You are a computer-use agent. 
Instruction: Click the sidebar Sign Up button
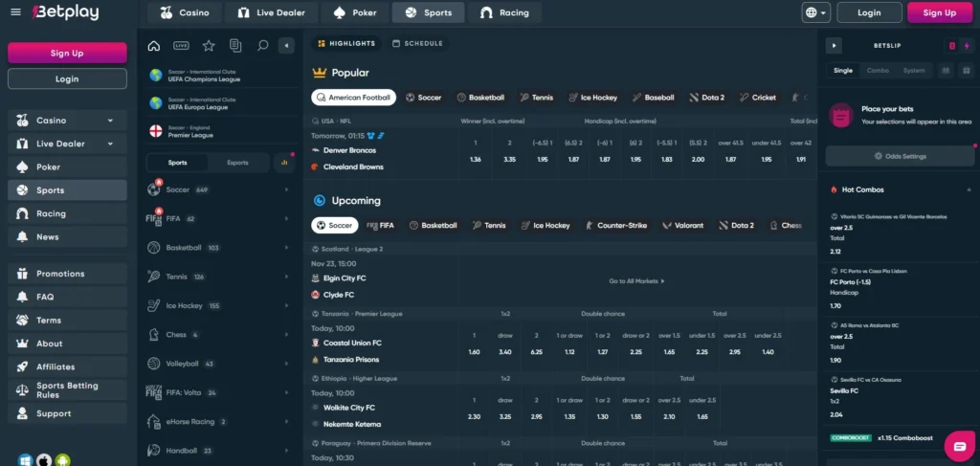tap(67, 53)
